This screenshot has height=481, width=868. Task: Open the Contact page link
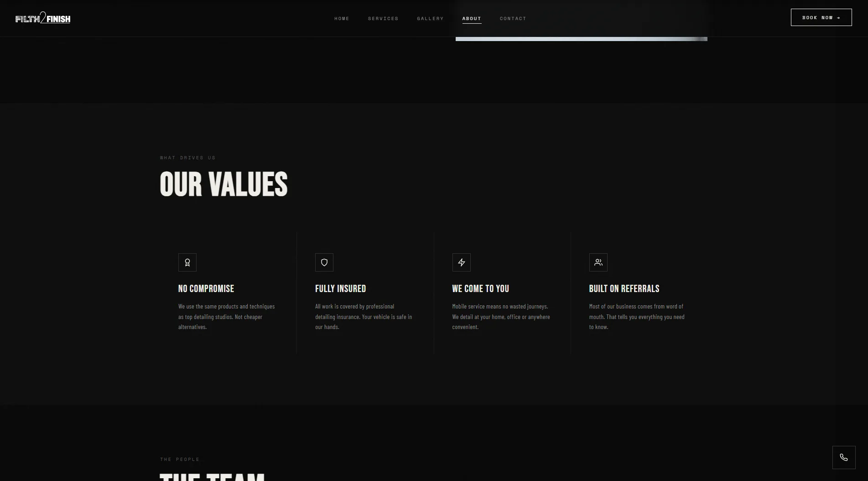point(513,19)
